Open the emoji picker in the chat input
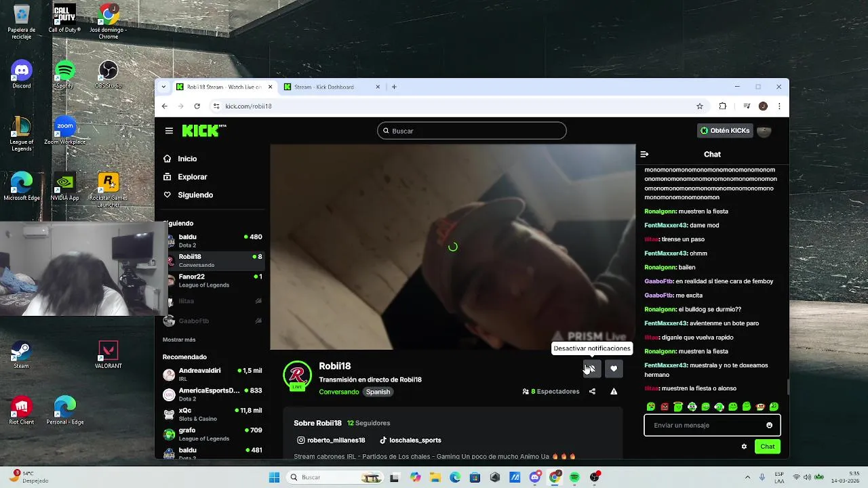 point(769,426)
